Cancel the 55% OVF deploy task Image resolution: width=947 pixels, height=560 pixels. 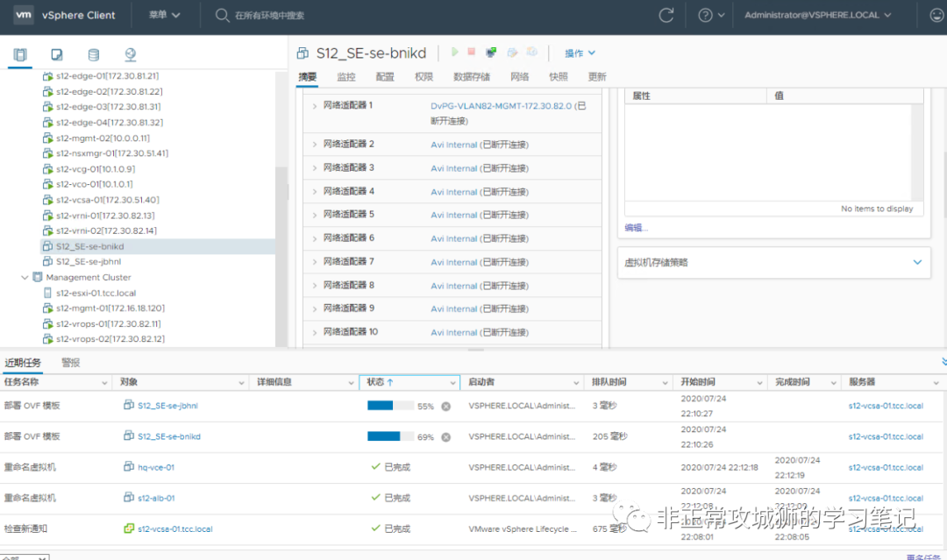(x=445, y=406)
